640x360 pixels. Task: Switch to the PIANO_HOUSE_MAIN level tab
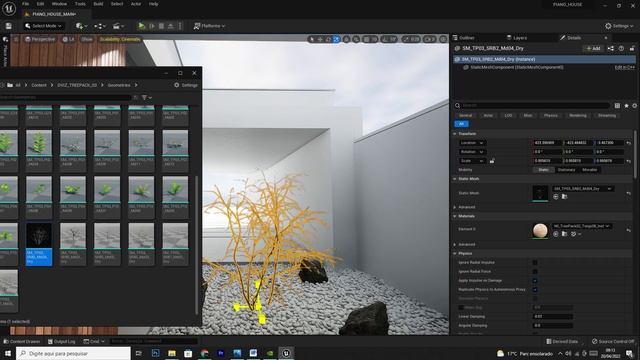[54, 14]
